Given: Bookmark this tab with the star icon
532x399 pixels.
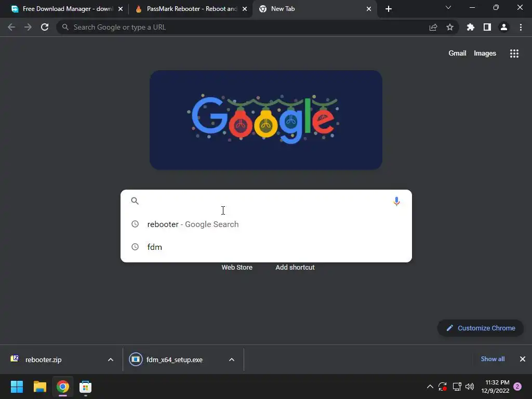Looking at the screenshot, I should (x=450, y=27).
